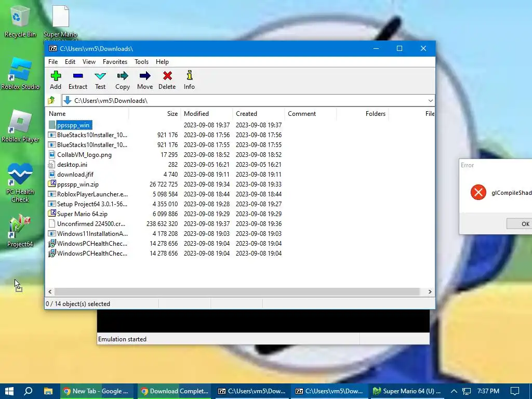Image resolution: width=532 pixels, height=399 pixels.
Task: Select the Recycle Bin desktop icon
Action: pos(20,22)
